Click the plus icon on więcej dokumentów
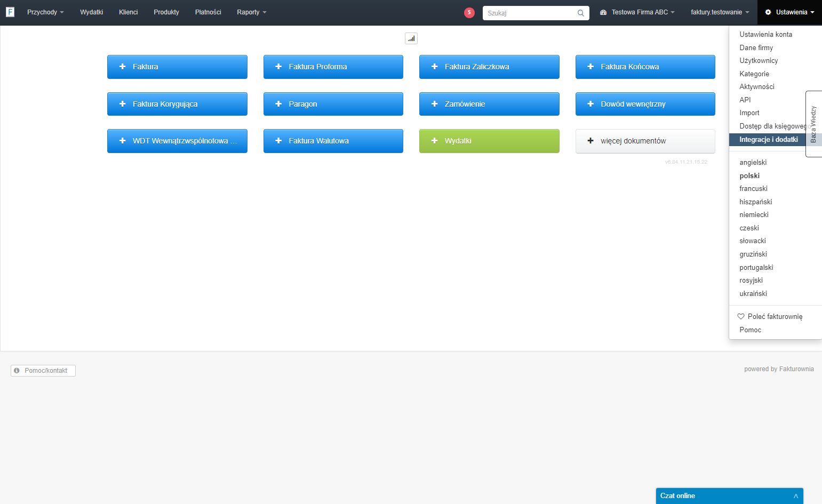The height and width of the screenshot is (504, 822). pyautogui.click(x=590, y=141)
